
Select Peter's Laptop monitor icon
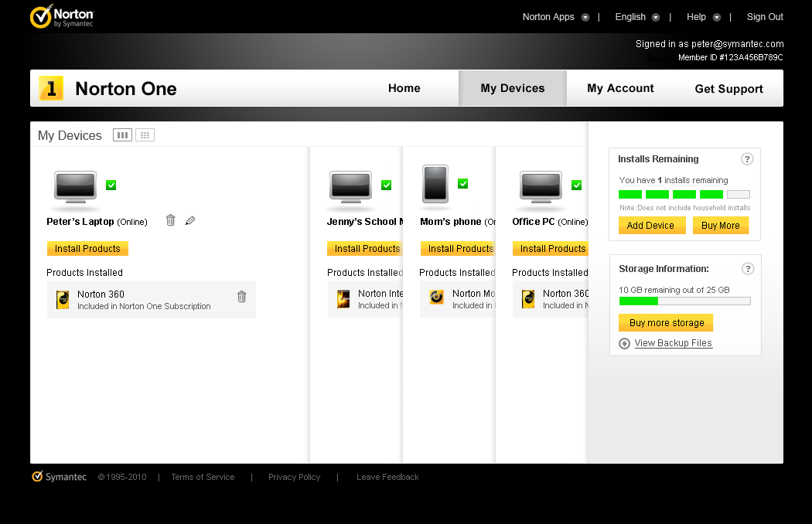coord(76,188)
